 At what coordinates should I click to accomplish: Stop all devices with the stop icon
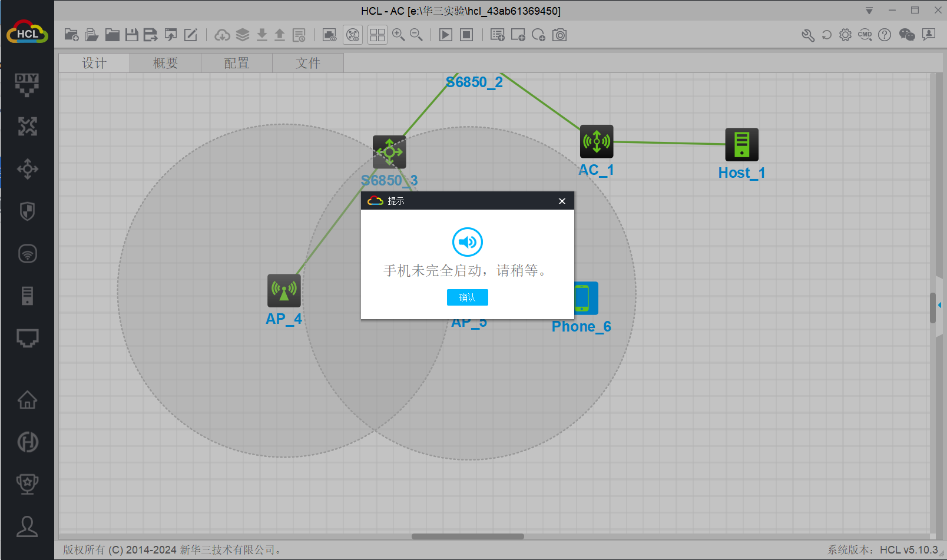coord(466,35)
